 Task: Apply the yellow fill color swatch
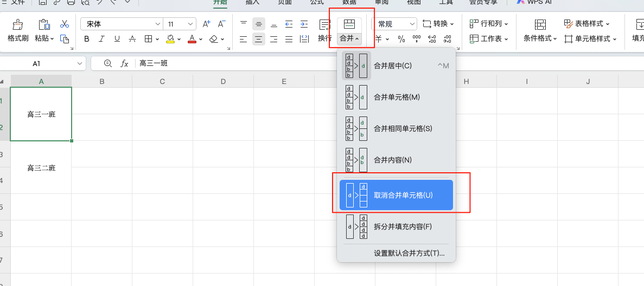point(170,39)
